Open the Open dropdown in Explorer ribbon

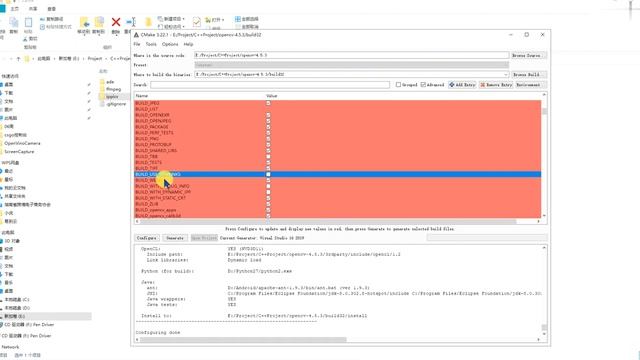[215, 19]
